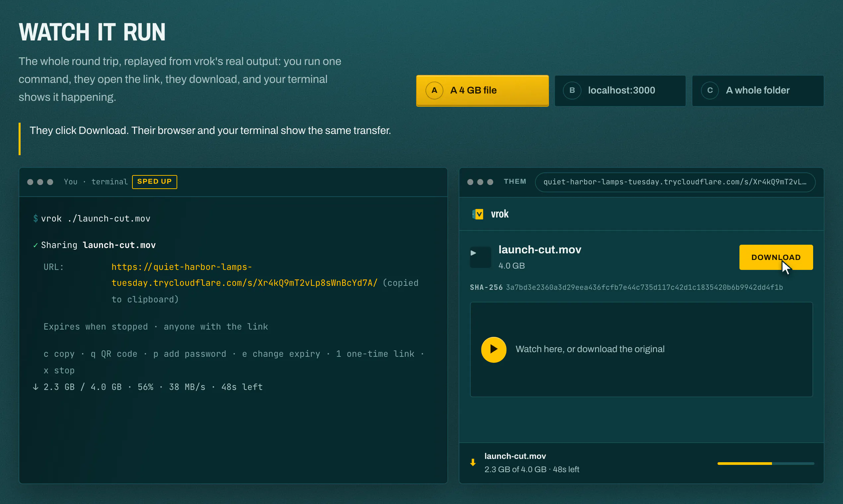
Task: Click the "c copy · q QR code" shortcuts line
Action: tap(234, 354)
